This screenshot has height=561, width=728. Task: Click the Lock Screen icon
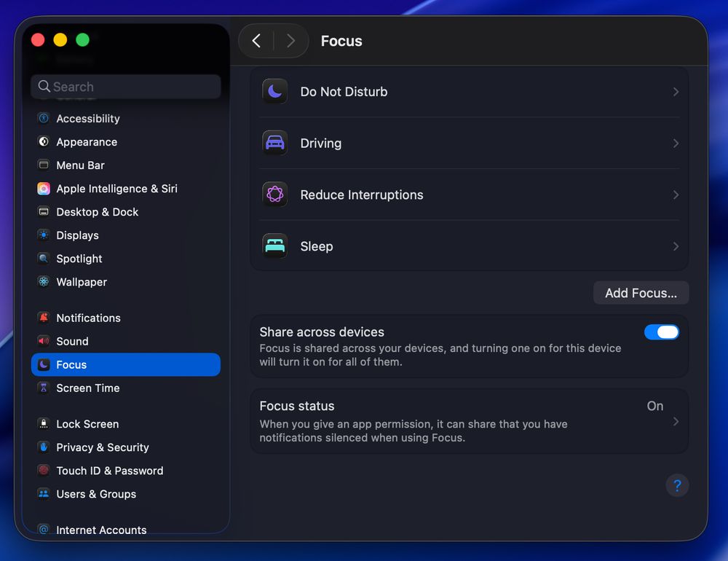click(x=44, y=424)
